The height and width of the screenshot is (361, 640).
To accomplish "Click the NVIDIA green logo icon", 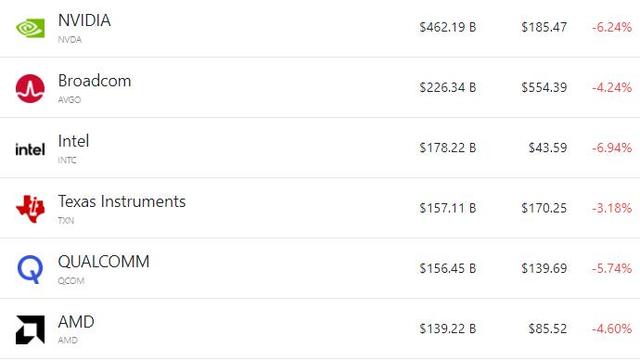I will coord(30,28).
